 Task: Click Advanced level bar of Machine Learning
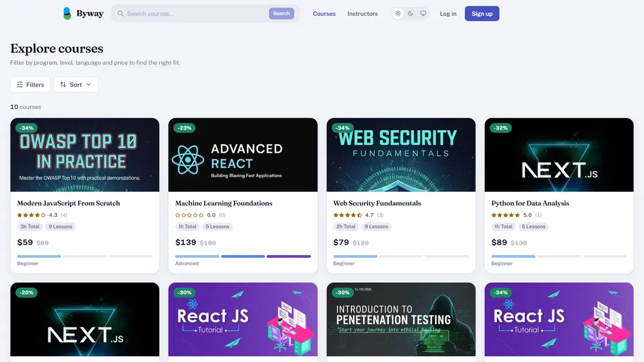243,256
